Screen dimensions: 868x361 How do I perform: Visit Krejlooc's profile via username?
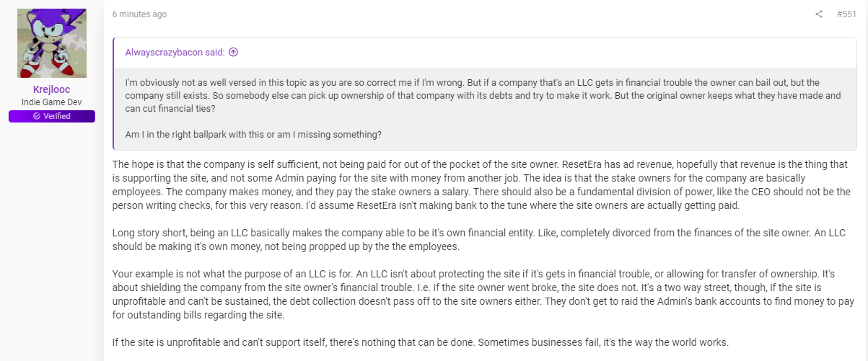(x=51, y=89)
